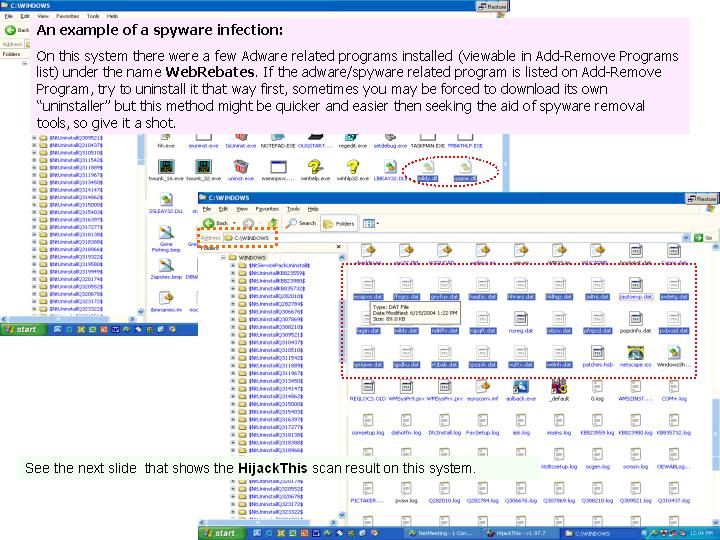Click the Forward arrow in front Explorer toolbar
Image resolution: width=720 pixels, height=540 pixels.
248,223
